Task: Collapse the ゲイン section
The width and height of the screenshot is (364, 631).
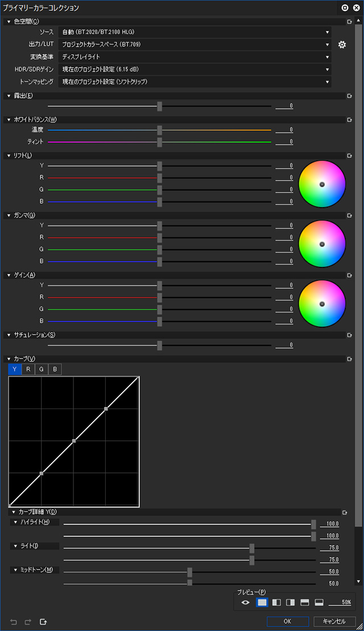Action: (9, 275)
